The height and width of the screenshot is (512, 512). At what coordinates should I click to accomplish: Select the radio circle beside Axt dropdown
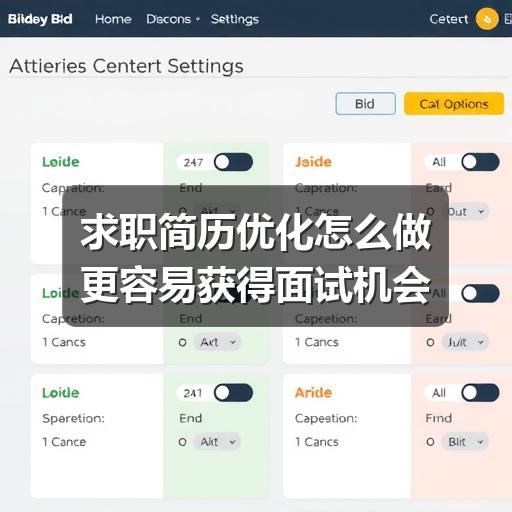[182, 342]
